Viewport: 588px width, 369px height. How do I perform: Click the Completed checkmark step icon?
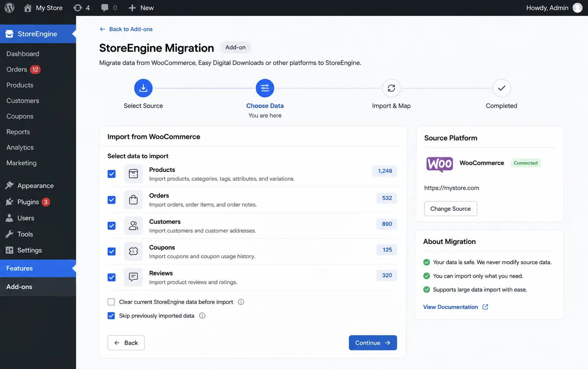click(x=501, y=88)
